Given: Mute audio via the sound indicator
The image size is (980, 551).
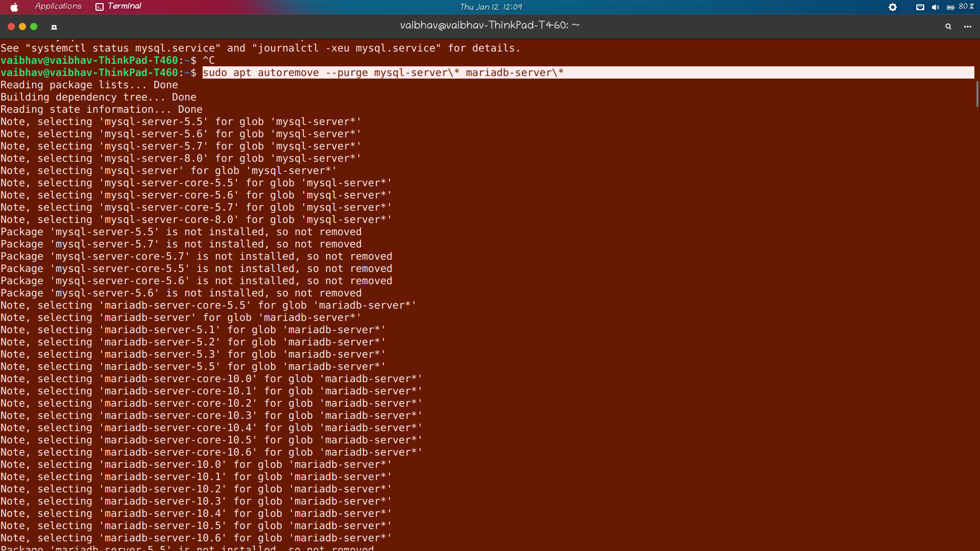Looking at the screenshot, I should tap(936, 7).
